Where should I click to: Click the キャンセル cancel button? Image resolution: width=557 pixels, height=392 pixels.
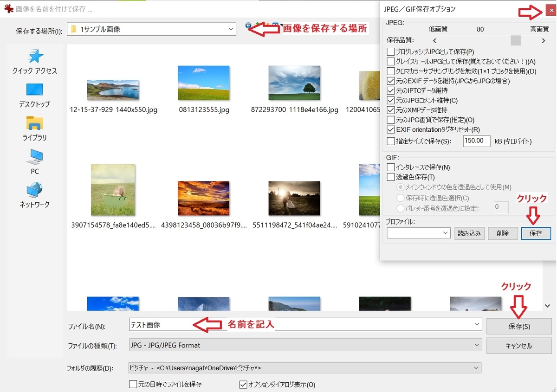pos(519,346)
